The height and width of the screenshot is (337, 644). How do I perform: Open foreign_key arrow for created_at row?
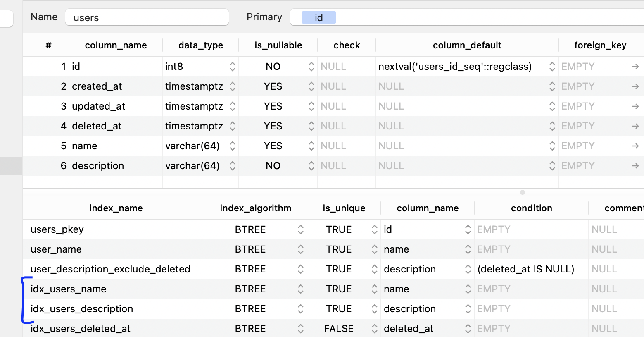tap(636, 86)
